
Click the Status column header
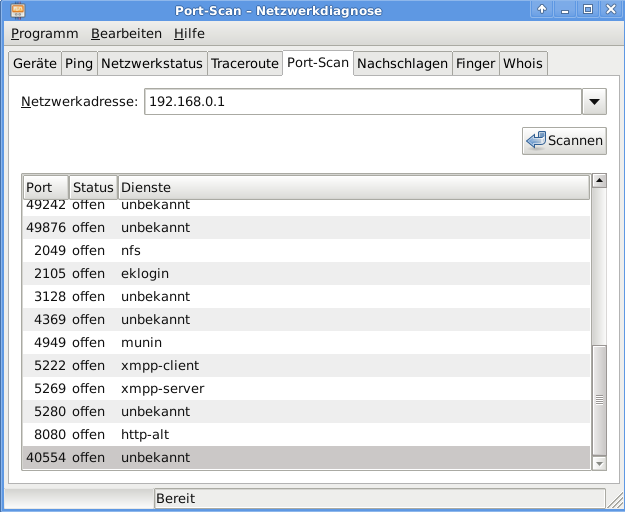pyautogui.click(x=93, y=187)
